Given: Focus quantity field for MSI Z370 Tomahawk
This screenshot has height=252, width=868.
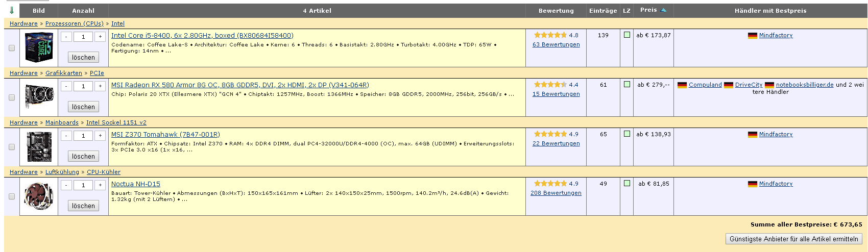Looking at the screenshot, I should [x=83, y=136].
